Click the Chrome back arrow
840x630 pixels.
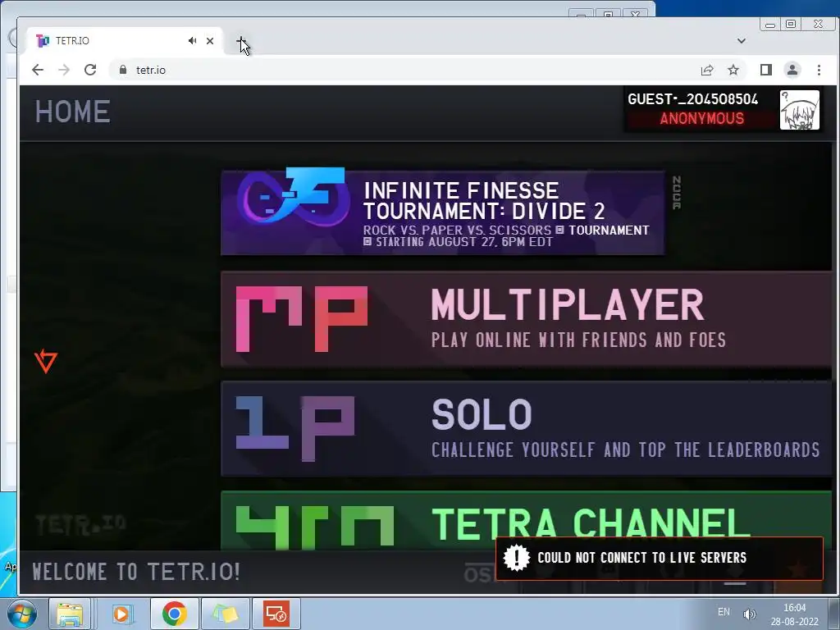point(38,70)
